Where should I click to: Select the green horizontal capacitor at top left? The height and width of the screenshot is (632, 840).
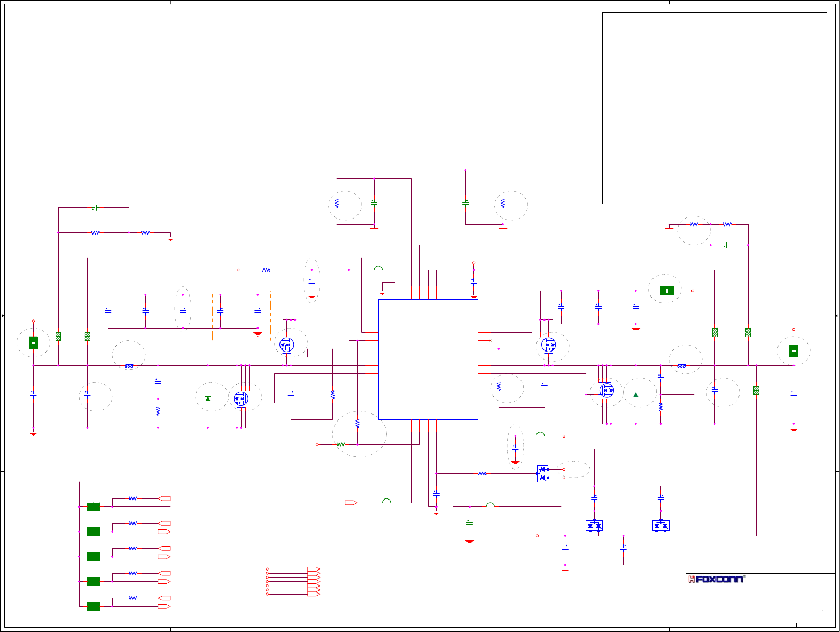coord(95,207)
